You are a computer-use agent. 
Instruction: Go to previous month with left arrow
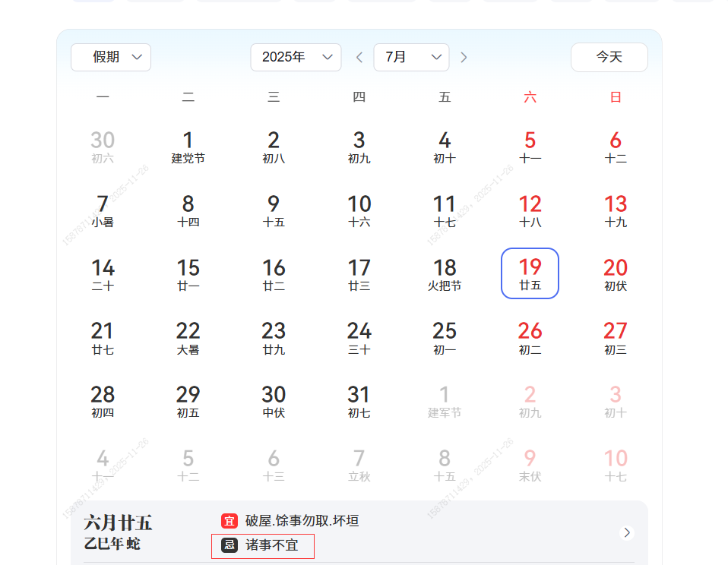[359, 57]
